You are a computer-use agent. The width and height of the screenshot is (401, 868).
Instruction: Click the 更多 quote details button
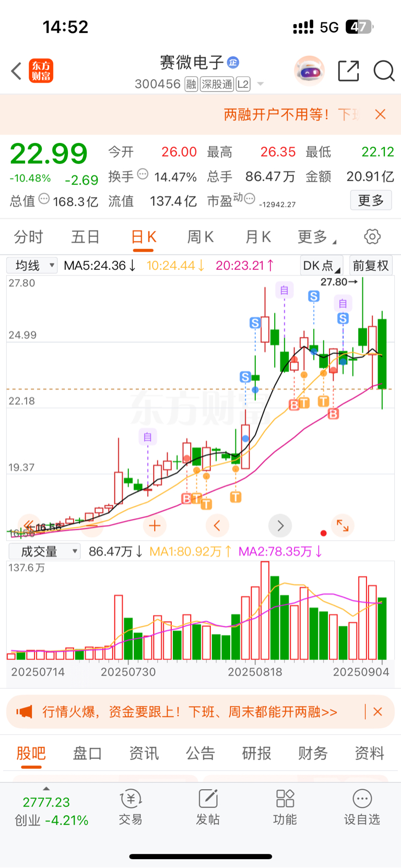(x=371, y=200)
